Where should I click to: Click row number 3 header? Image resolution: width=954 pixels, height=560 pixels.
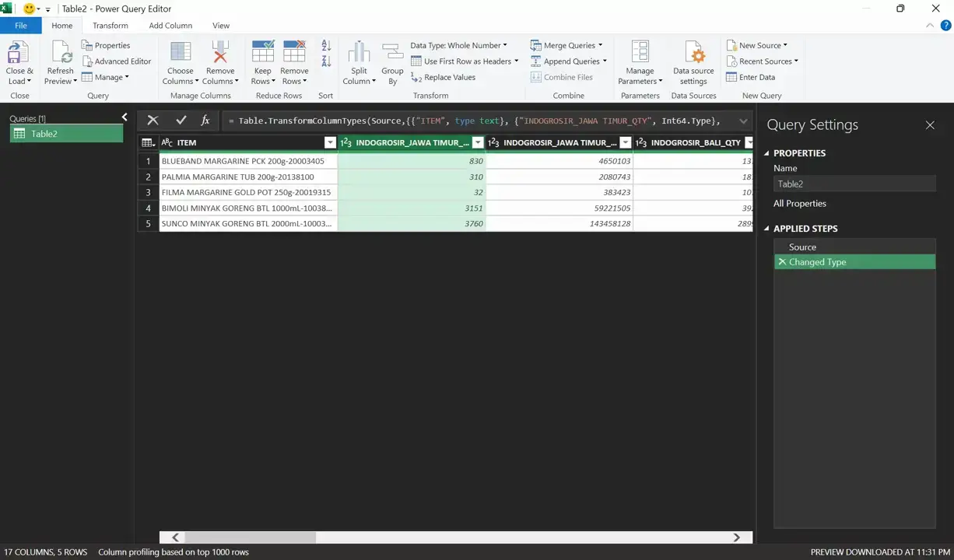tap(148, 192)
